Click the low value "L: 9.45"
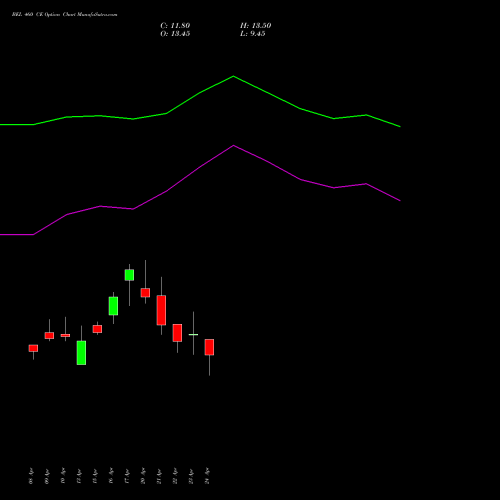 click(253, 34)
